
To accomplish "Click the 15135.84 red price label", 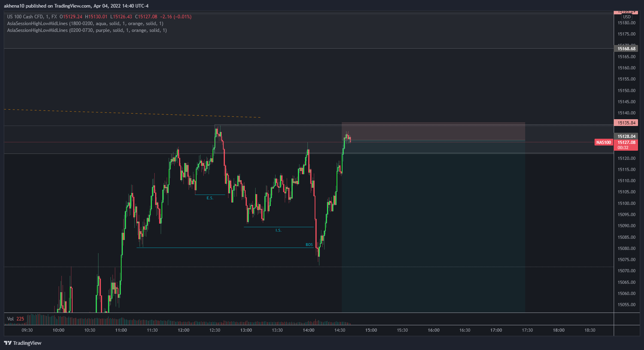I will (626, 123).
